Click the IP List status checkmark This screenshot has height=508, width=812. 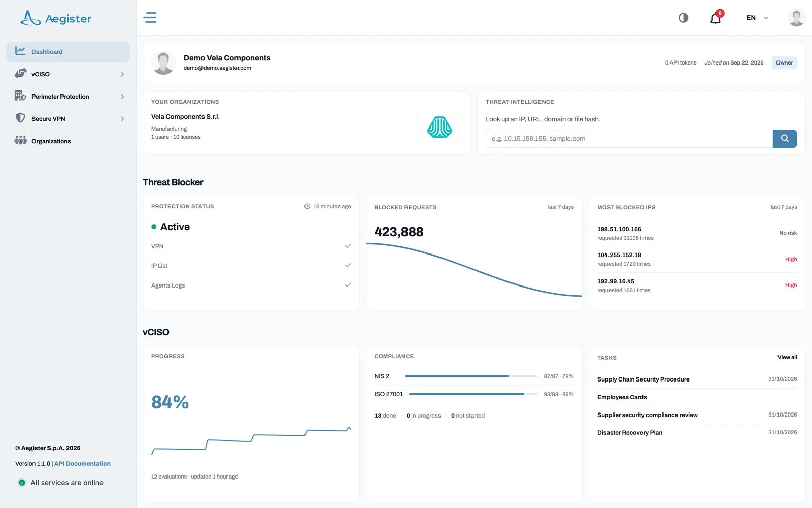tap(348, 265)
